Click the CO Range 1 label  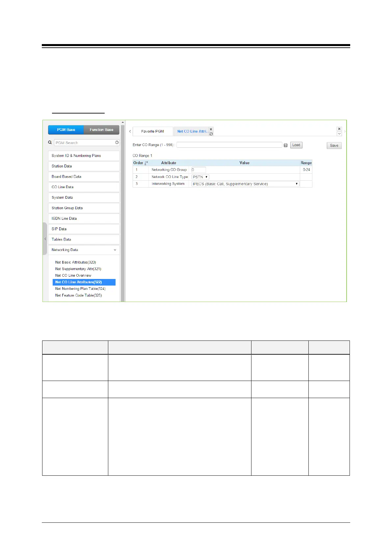[143, 156]
